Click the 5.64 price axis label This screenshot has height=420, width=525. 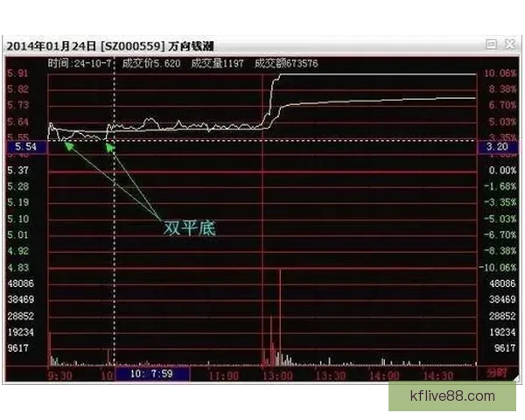[18, 122]
